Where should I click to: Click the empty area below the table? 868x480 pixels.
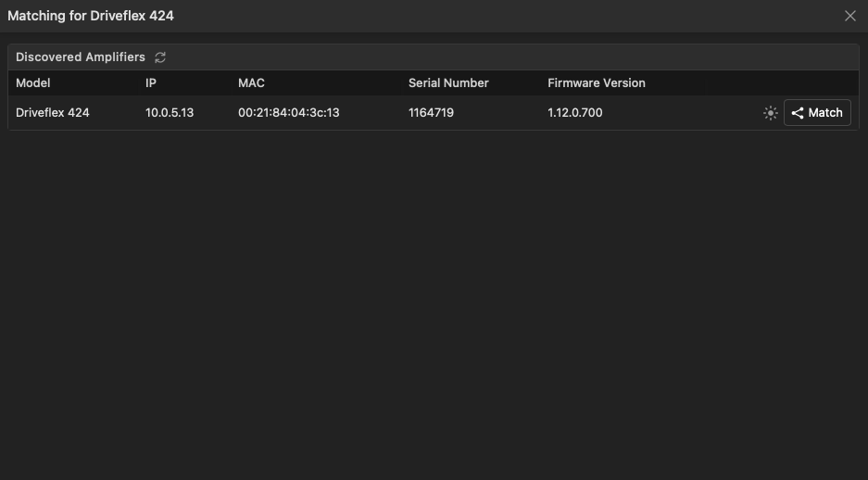click(434, 306)
